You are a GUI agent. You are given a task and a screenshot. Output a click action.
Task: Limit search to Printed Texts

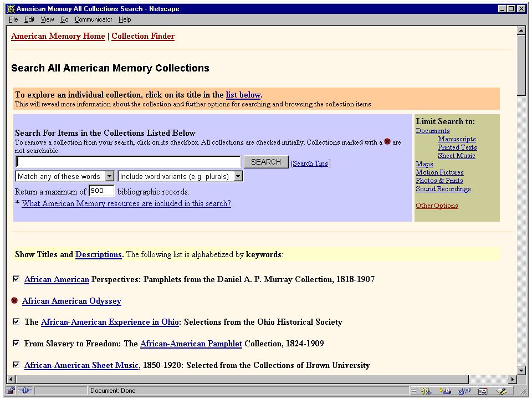(457, 147)
